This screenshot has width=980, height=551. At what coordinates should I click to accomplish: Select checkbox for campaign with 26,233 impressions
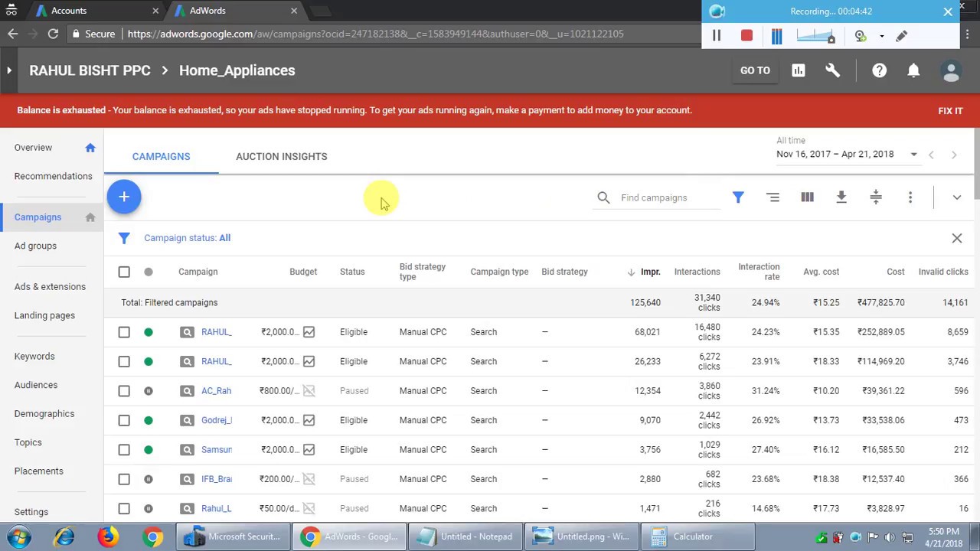click(x=124, y=361)
